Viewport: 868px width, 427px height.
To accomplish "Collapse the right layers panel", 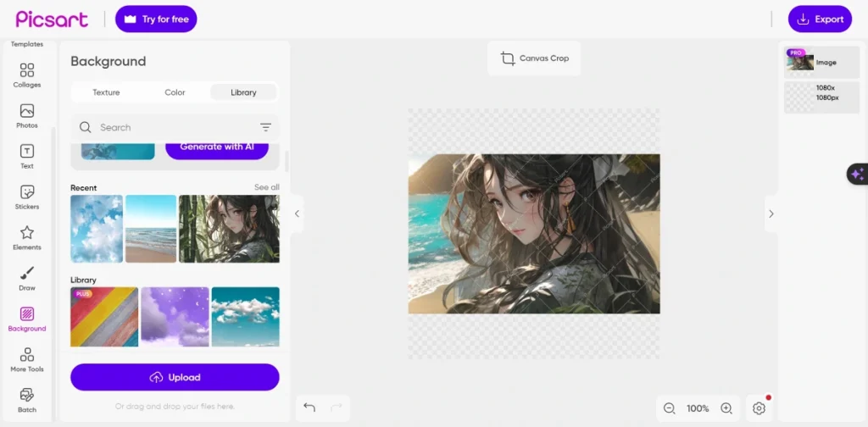I will click(x=771, y=213).
